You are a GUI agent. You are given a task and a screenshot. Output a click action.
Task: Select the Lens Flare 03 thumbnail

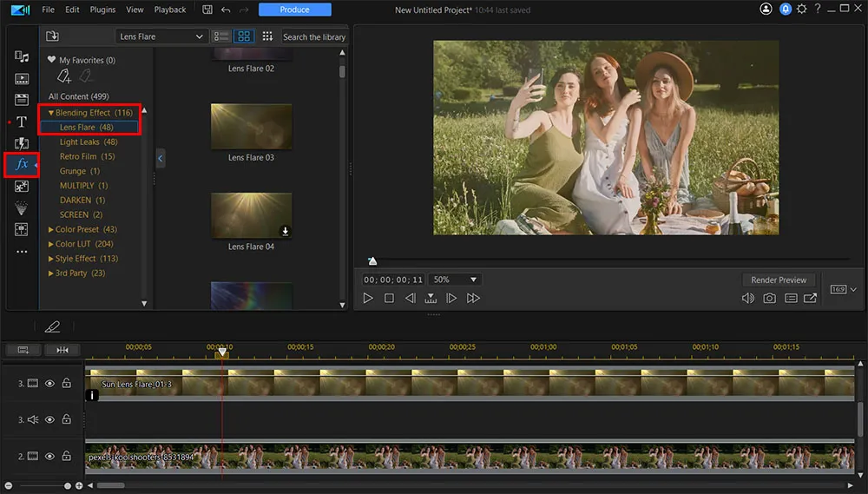click(x=251, y=127)
